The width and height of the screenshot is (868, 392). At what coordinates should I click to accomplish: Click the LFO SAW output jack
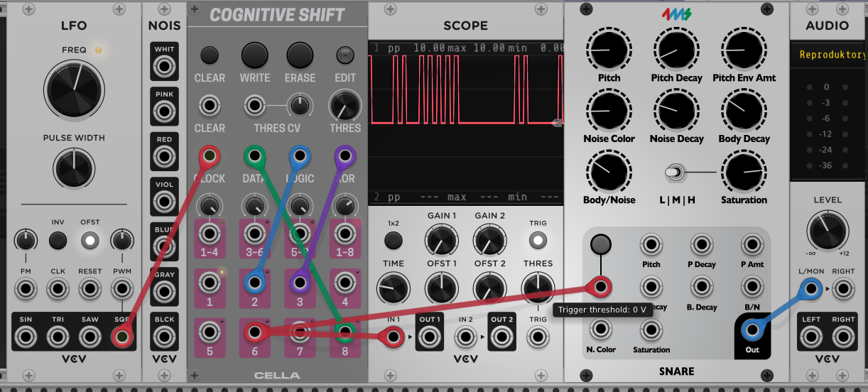(89, 337)
